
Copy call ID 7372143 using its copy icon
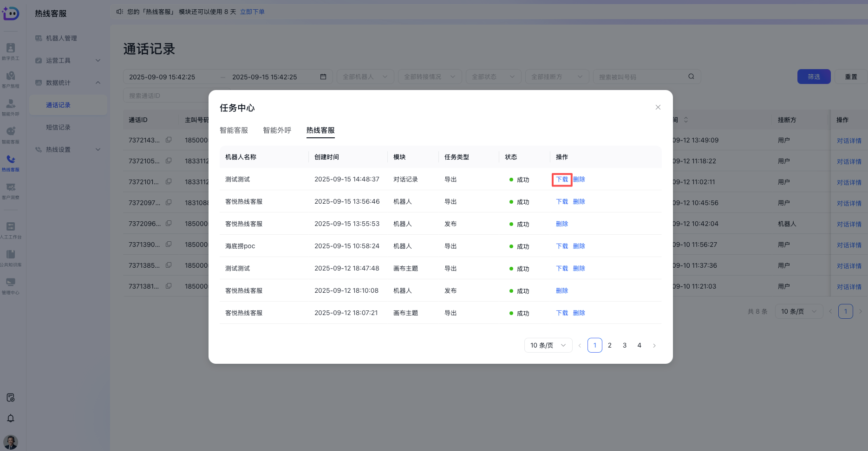pos(168,140)
